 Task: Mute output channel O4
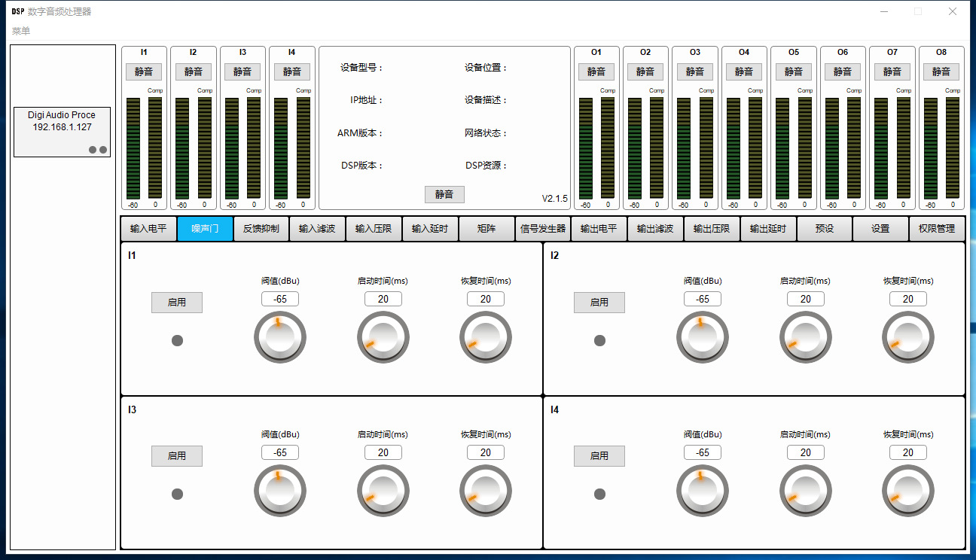point(744,72)
